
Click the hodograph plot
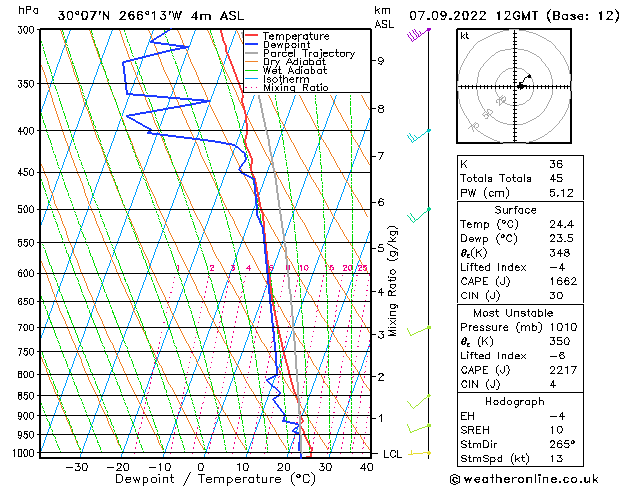pos(514,86)
